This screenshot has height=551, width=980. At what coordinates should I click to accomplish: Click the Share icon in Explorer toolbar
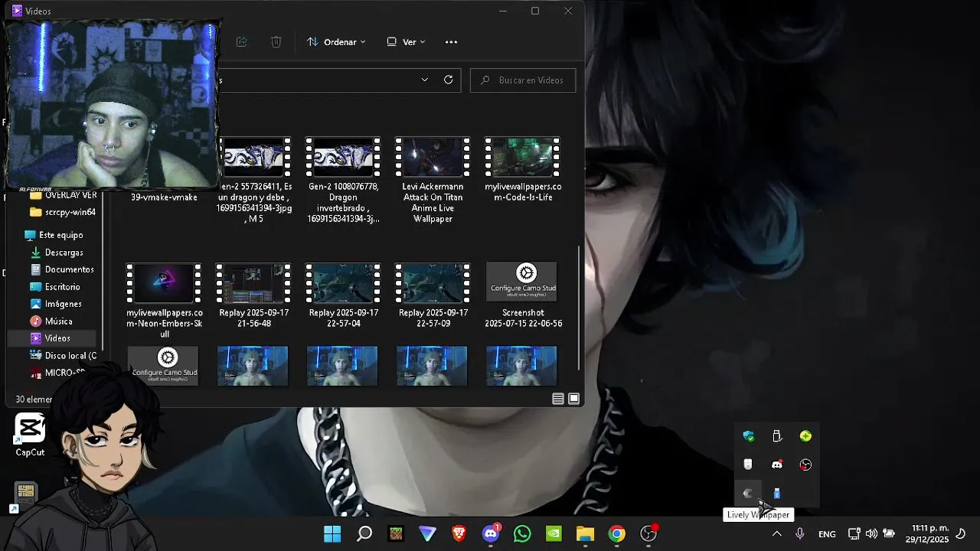tap(241, 42)
